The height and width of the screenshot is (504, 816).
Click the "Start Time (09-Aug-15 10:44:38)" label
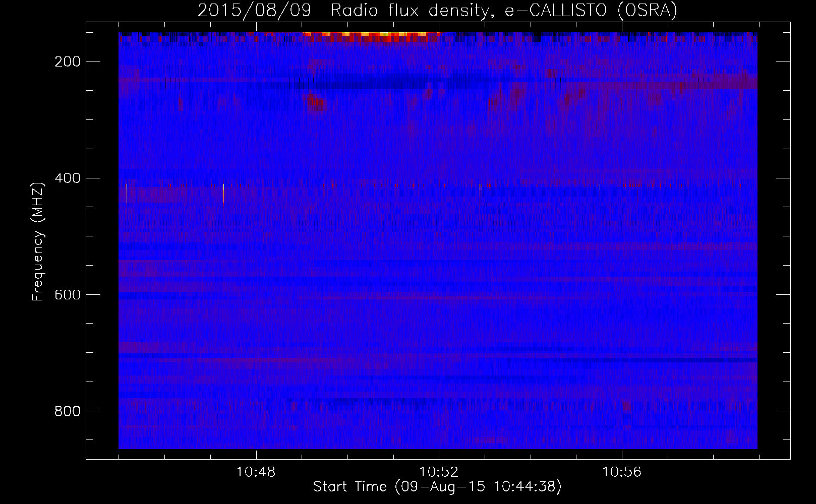(437, 487)
